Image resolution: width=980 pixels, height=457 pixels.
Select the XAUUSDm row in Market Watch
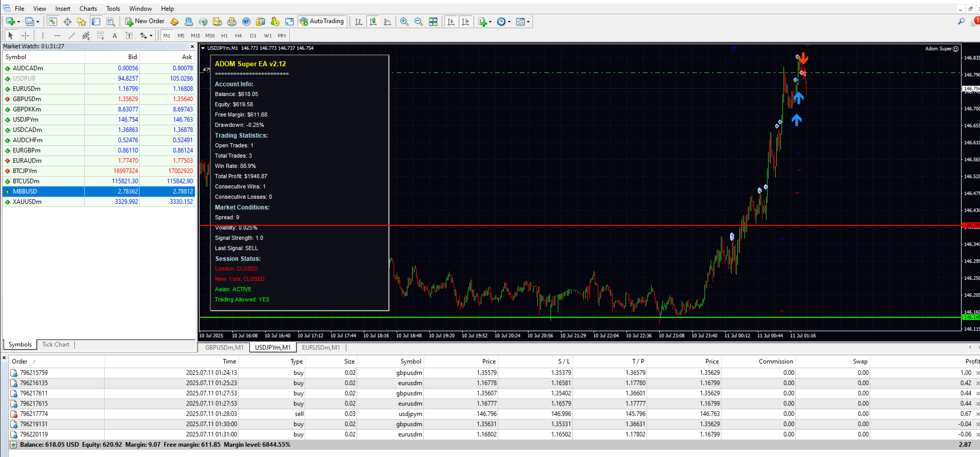pyautogui.click(x=99, y=202)
